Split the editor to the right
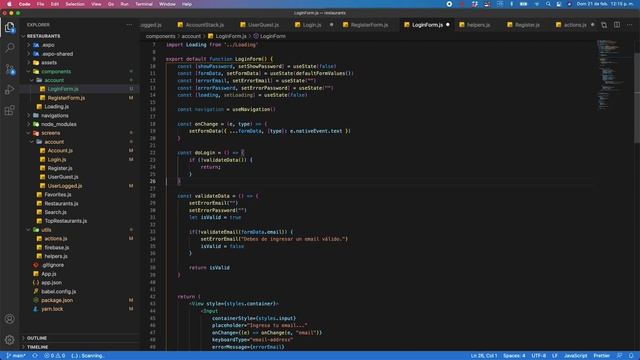The height and width of the screenshot is (360, 640). [x=617, y=25]
